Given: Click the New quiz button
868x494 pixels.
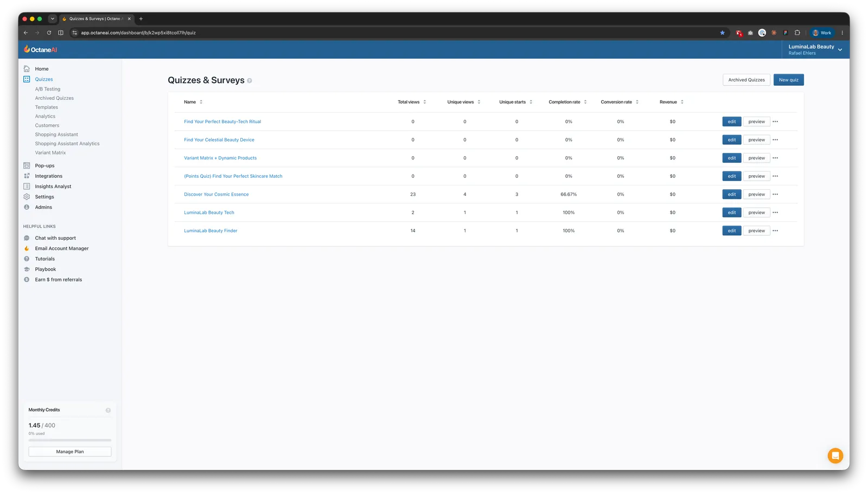Looking at the screenshot, I should (x=789, y=80).
